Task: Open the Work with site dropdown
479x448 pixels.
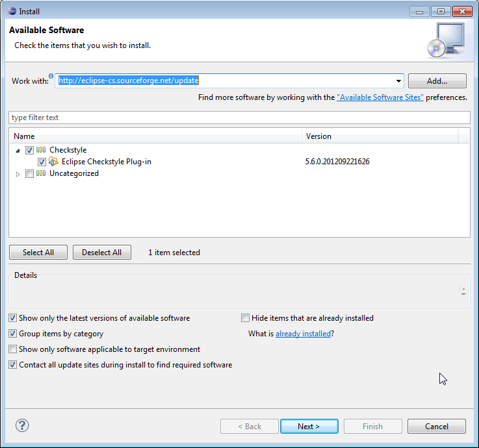Action: [398, 81]
